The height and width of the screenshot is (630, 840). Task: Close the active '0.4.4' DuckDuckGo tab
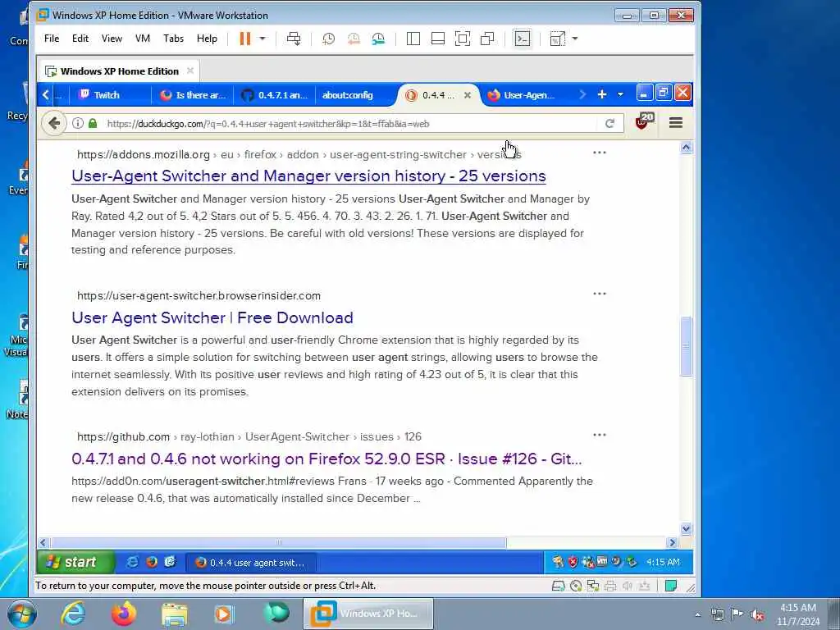coord(467,95)
